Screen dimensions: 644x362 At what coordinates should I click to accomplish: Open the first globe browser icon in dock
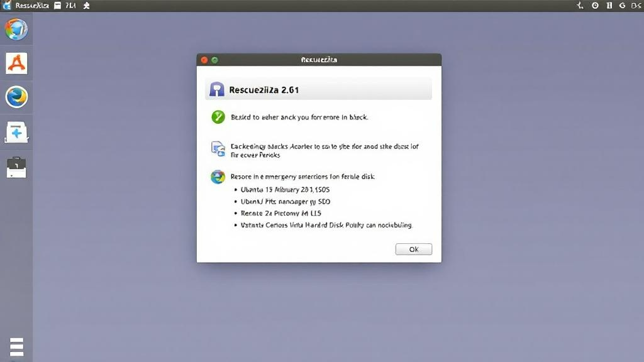point(16,29)
